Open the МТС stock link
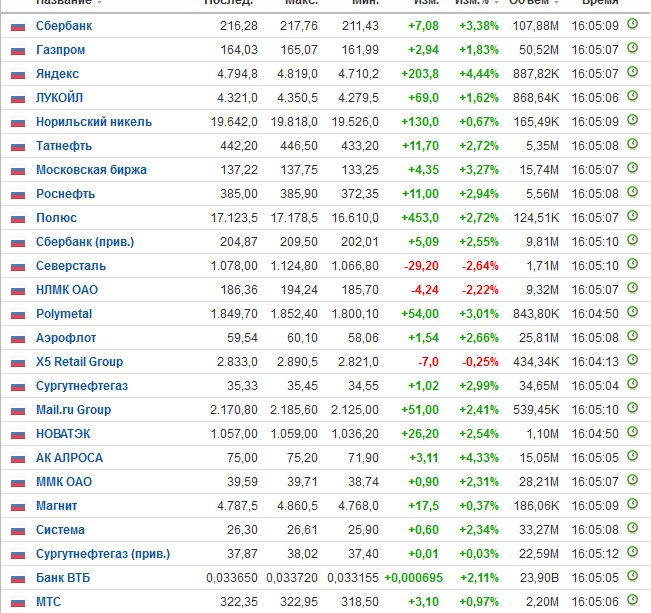The image size is (651, 613). click(x=48, y=602)
